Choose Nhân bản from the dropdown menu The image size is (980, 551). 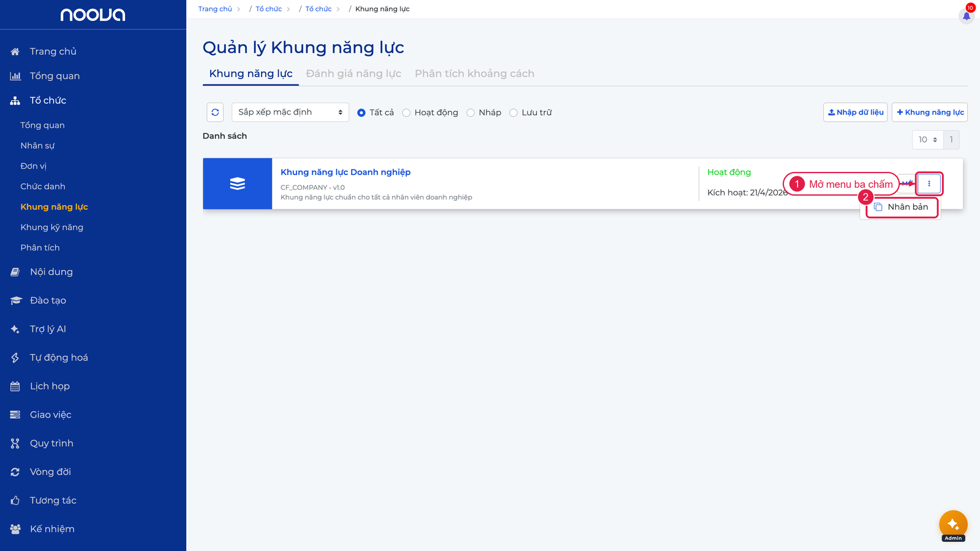(x=901, y=207)
